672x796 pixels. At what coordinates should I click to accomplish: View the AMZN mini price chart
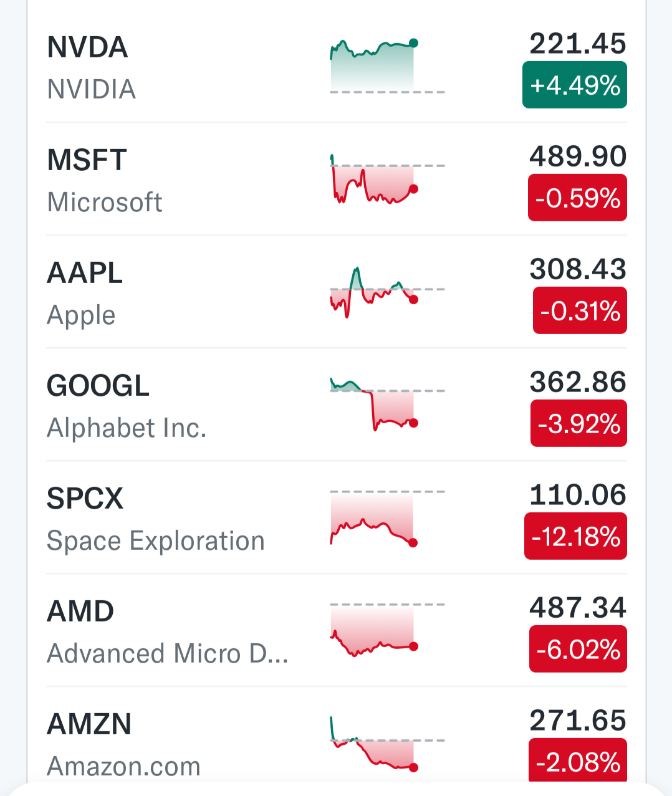[x=387, y=744]
